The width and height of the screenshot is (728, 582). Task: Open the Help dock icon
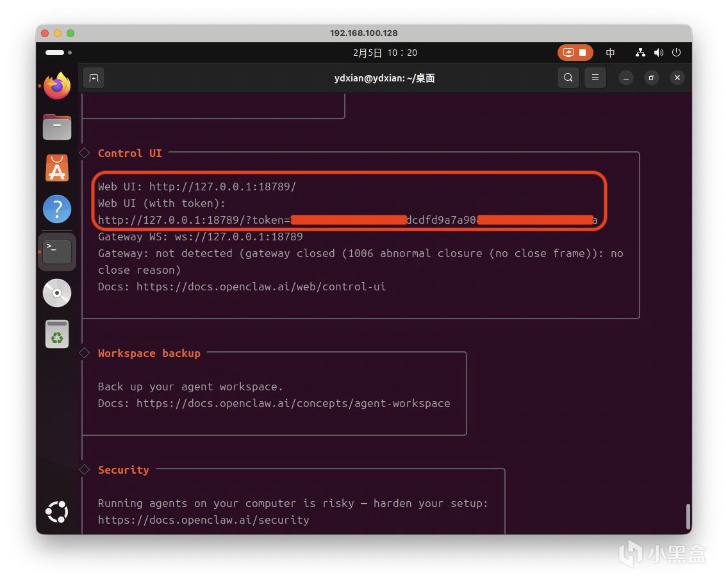[x=57, y=209]
